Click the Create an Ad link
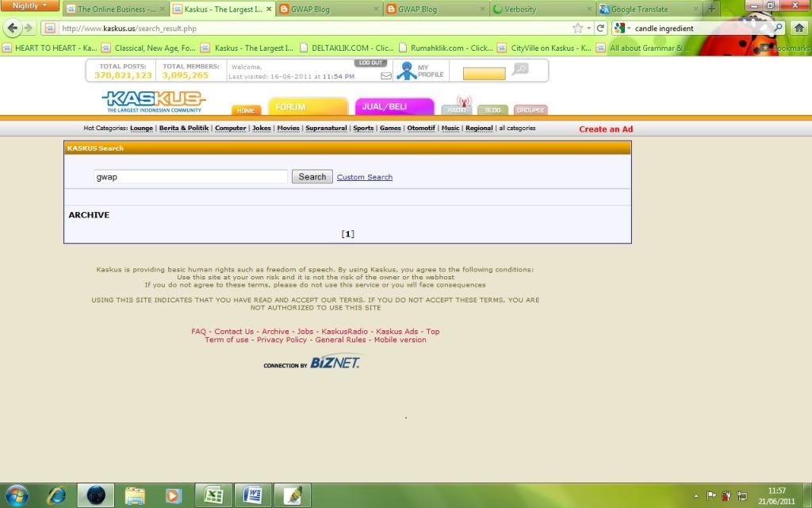The image size is (812, 508). (606, 129)
